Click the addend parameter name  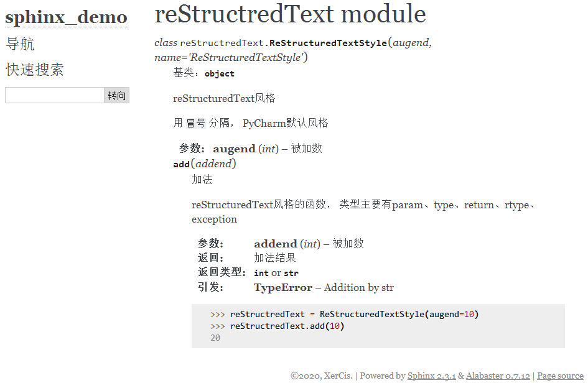pos(275,244)
